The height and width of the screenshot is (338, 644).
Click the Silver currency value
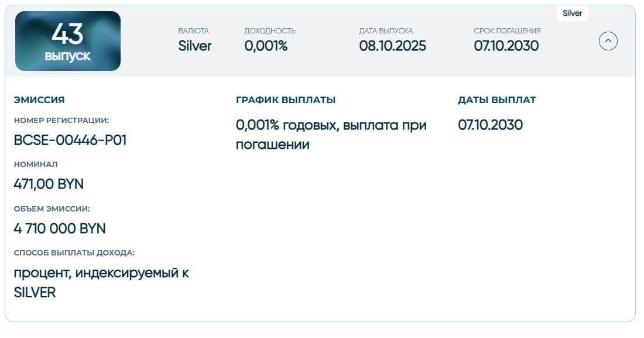coord(195,46)
